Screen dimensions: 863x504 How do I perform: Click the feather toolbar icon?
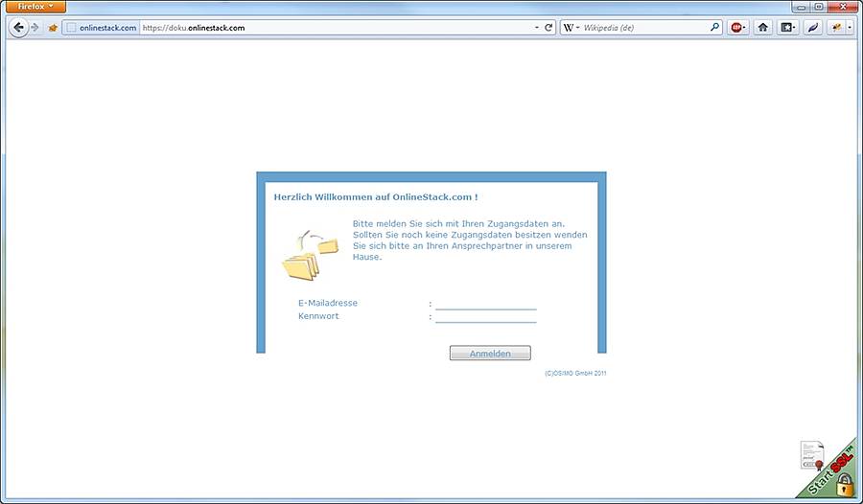813,27
